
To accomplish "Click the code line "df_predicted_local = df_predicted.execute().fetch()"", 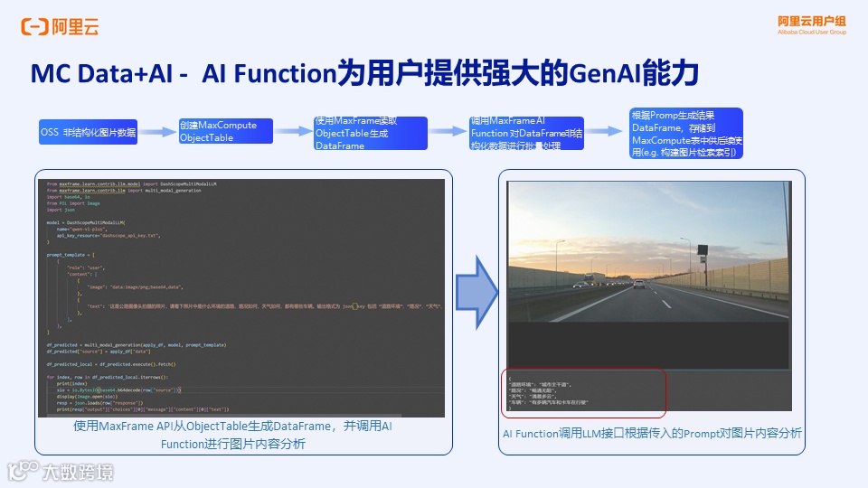I will point(110,364).
